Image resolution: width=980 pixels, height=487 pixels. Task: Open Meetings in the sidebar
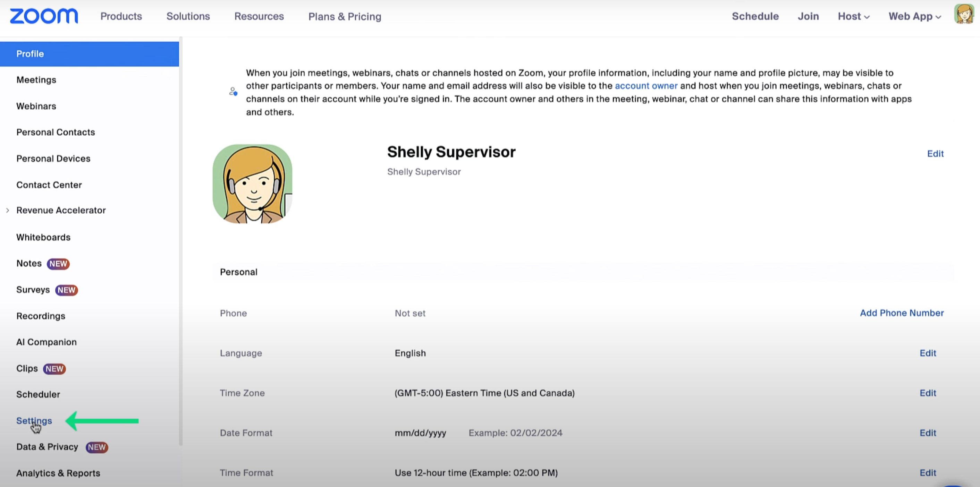point(36,80)
